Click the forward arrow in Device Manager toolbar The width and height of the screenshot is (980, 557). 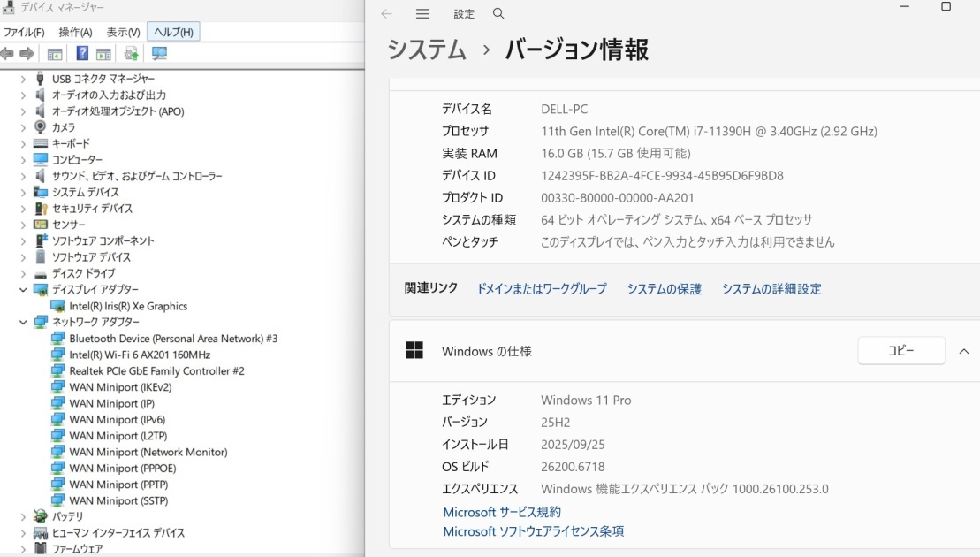click(x=27, y=54)
